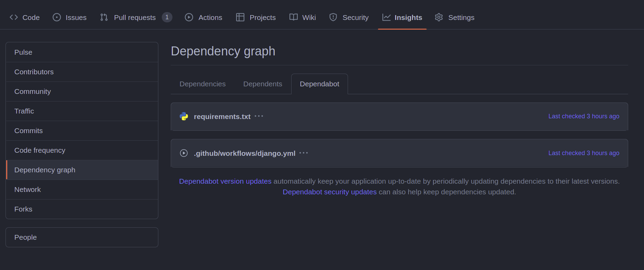Open the Code tab icon
Screen dimensions: 644x270
point(14,17)
